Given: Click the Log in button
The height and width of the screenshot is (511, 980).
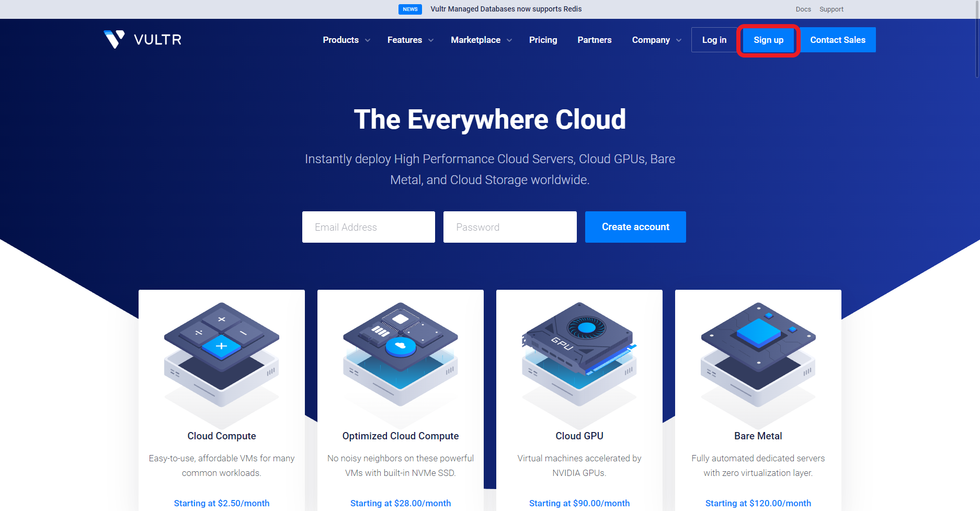Looking at the screenshot, I should tap(714, 40).
